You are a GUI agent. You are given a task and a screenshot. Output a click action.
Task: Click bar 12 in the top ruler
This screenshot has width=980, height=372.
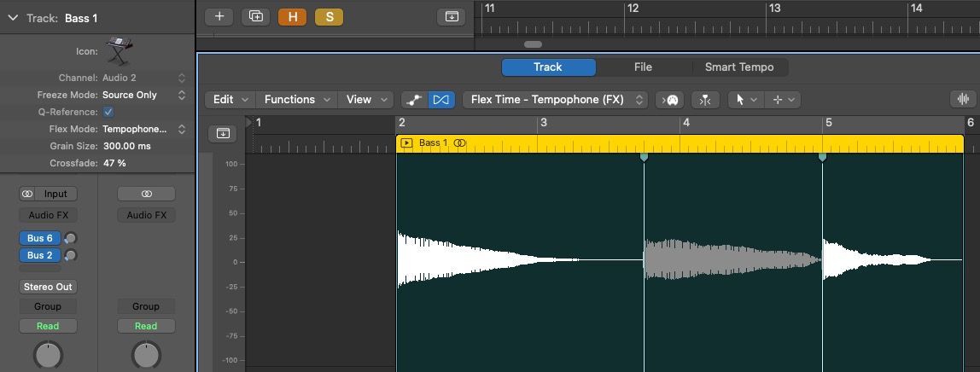pos(633,9)
